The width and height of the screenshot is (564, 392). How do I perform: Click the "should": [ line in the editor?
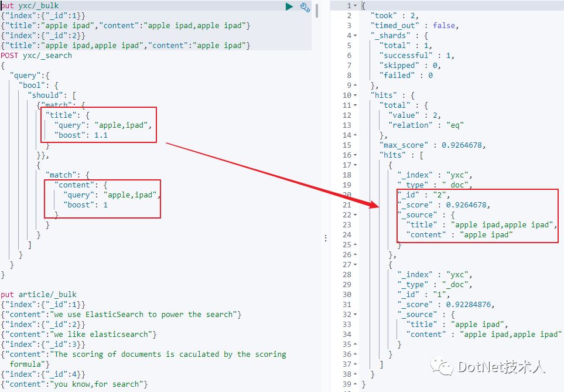click(x=52, y=96)
